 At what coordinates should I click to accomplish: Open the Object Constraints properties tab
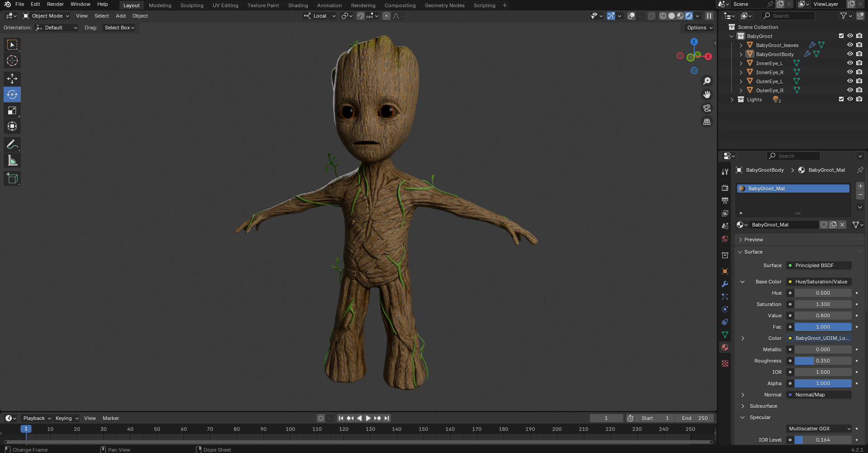(x=725, y=322)
